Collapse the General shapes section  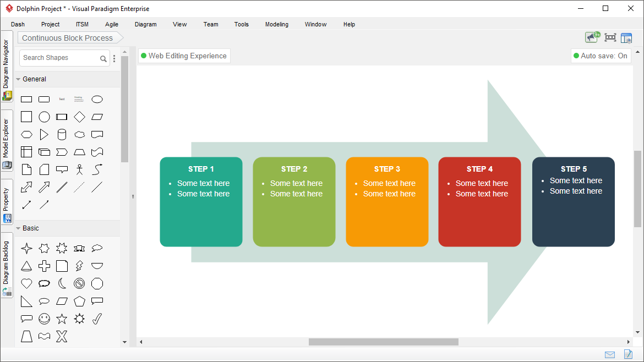point(18,79)
